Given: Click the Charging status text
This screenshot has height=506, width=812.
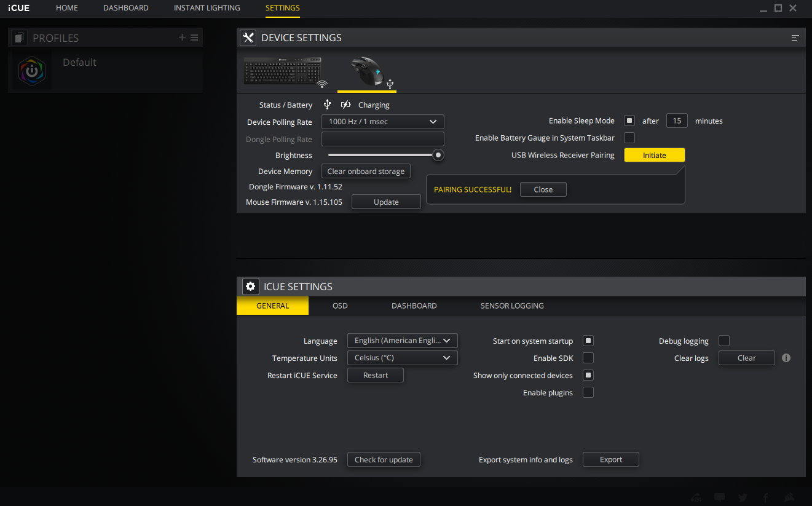Looking at the screenshot, I should click(374, 105).
